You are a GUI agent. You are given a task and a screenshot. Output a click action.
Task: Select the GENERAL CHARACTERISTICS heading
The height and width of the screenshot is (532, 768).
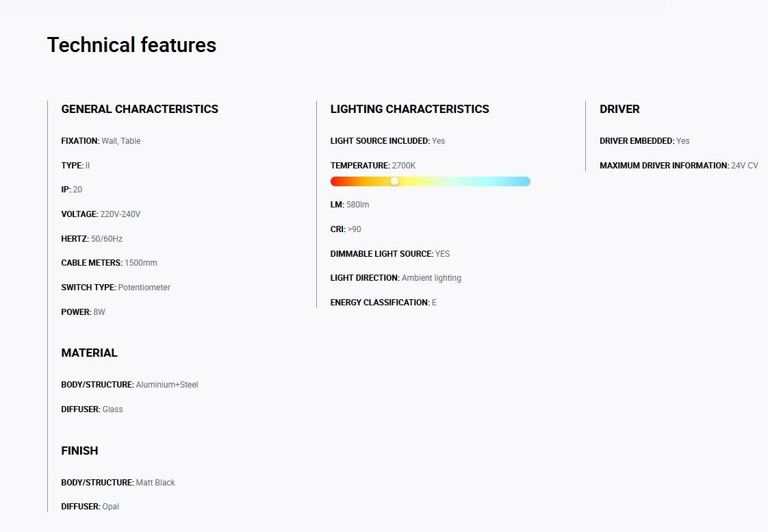pos(140,109)
